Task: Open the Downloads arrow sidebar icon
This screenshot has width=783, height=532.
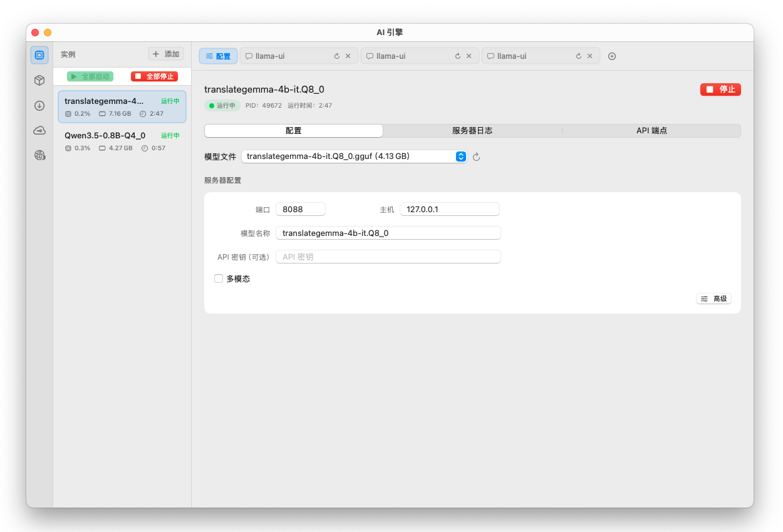Action: (x=39, y=105)
